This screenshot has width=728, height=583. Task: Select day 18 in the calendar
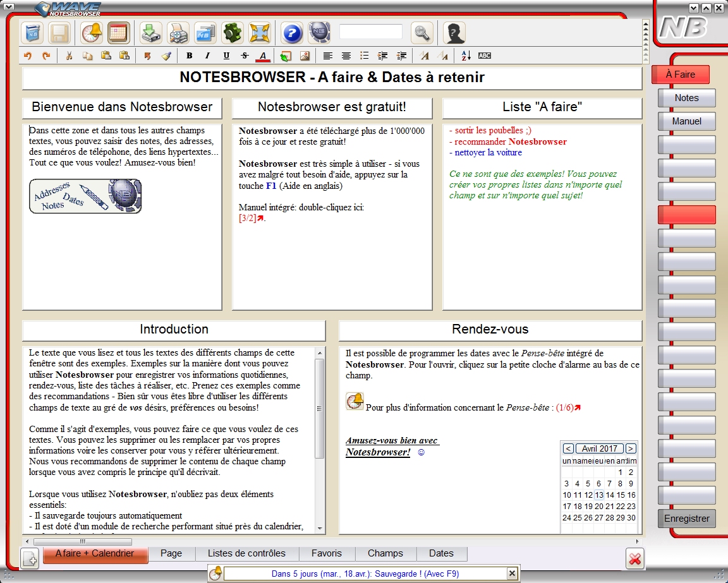[578, 507]
